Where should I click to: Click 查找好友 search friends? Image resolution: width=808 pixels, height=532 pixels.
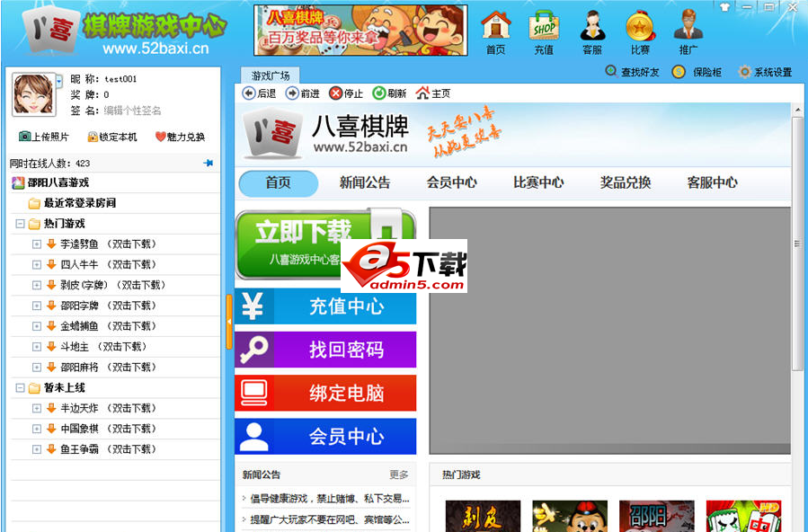pos(632,72)
